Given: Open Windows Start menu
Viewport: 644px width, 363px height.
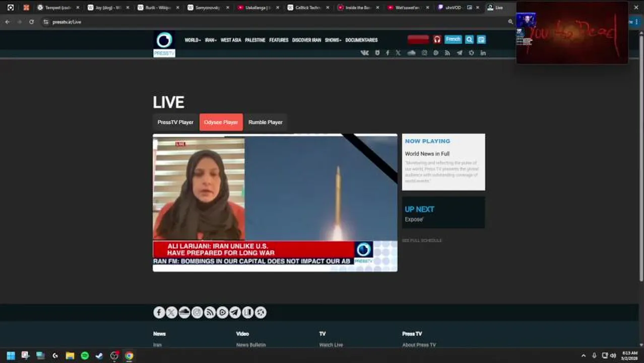Looking at the screenshot, I should click(11, 355).
